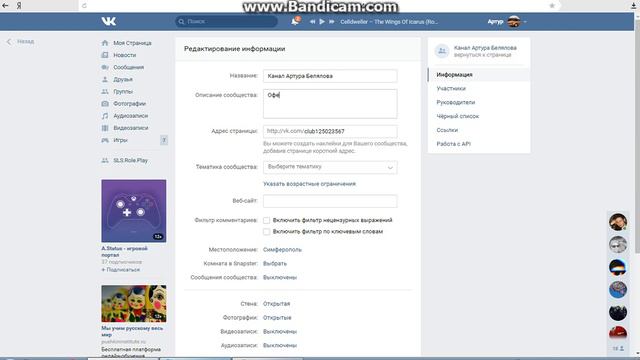Change the Видеозаписи Выключены setting

280,331
